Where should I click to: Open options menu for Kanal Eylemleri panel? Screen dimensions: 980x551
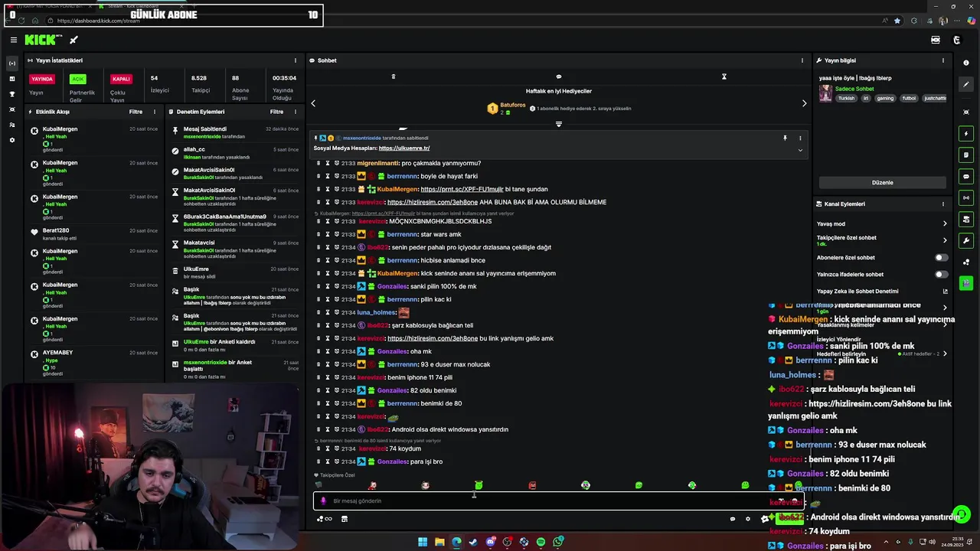[x=943, y=204]
